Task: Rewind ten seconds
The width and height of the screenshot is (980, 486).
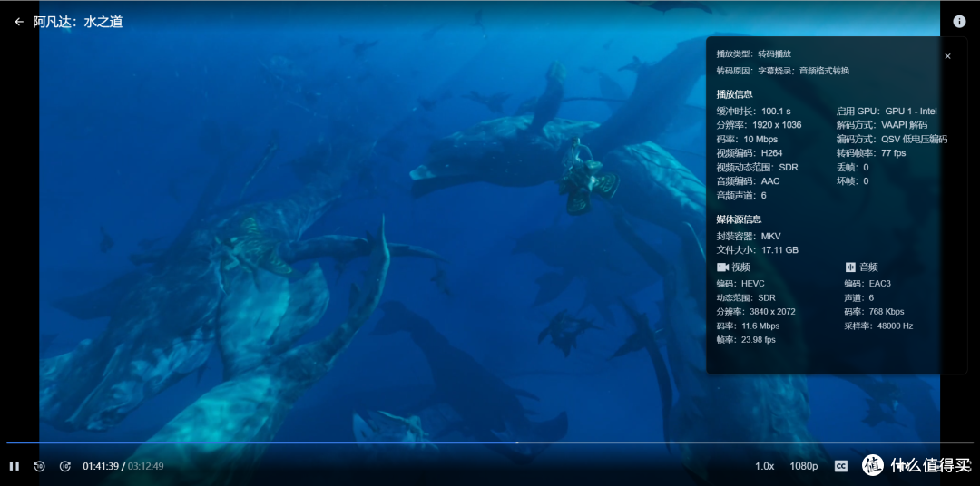Action: click(x=39, y=466)
